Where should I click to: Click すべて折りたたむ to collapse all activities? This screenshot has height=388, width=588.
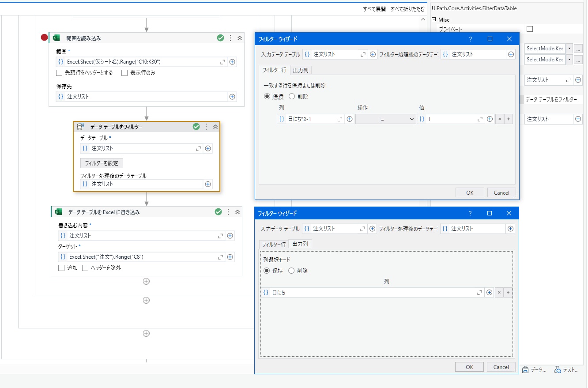(407, 9)
